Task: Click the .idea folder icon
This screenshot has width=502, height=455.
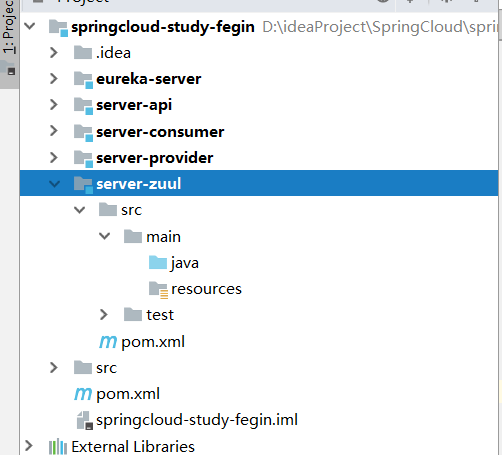Action: pos(83,53)
